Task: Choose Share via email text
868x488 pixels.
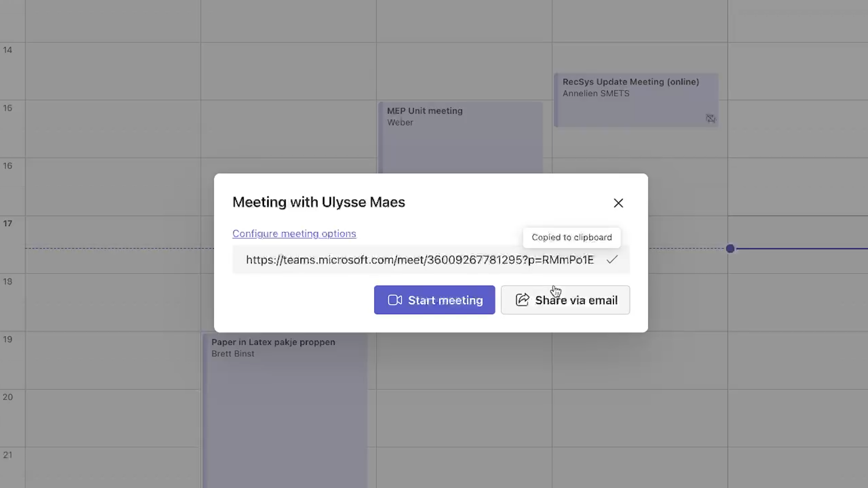Action: (576, 300)
